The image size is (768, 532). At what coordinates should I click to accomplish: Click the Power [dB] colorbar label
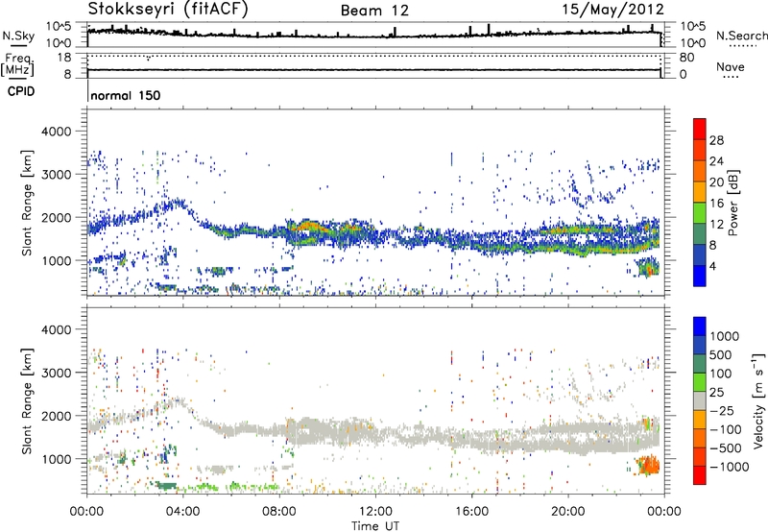(733, 203)
